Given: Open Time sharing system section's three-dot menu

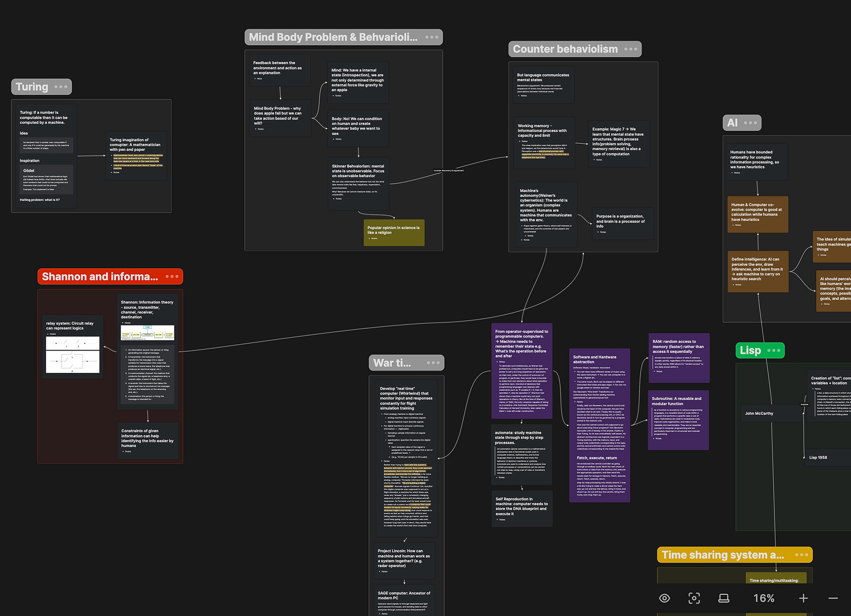Looking at the screenshot, I should [802, 555].
